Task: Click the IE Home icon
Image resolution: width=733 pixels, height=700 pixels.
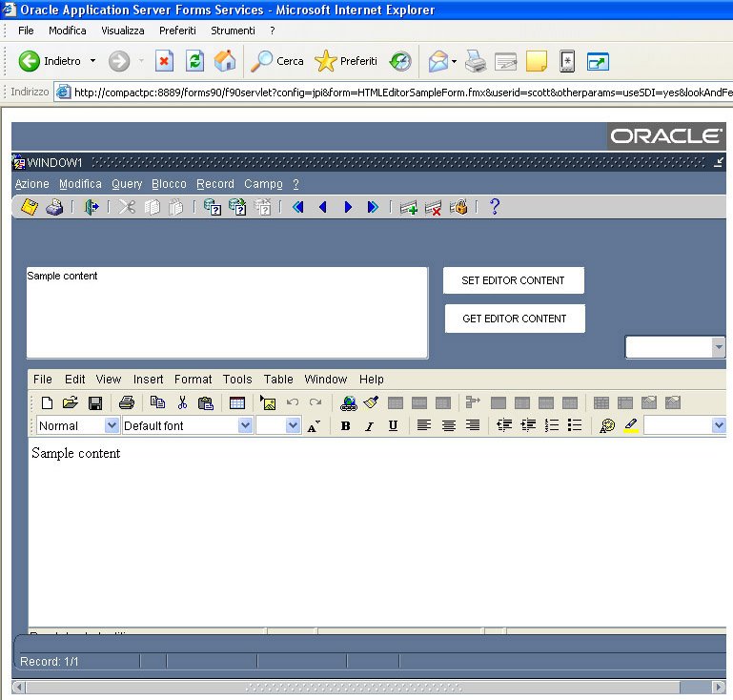Action: point(225,61)
